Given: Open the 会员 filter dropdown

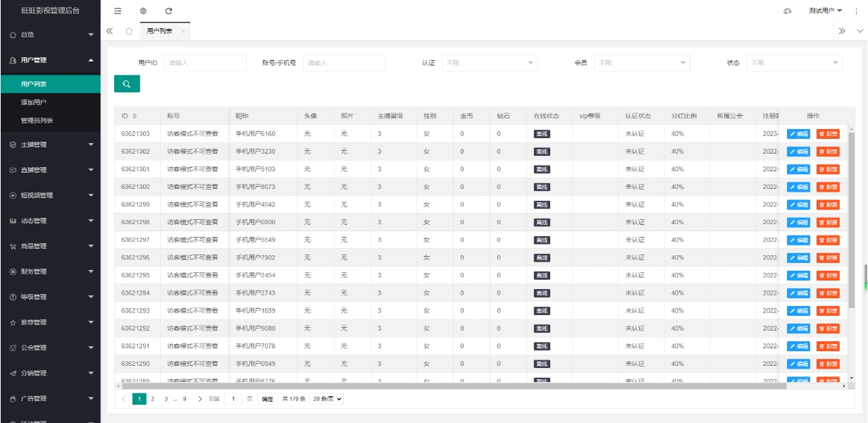Looking at the screenshot, I should (x=642, y=63).
